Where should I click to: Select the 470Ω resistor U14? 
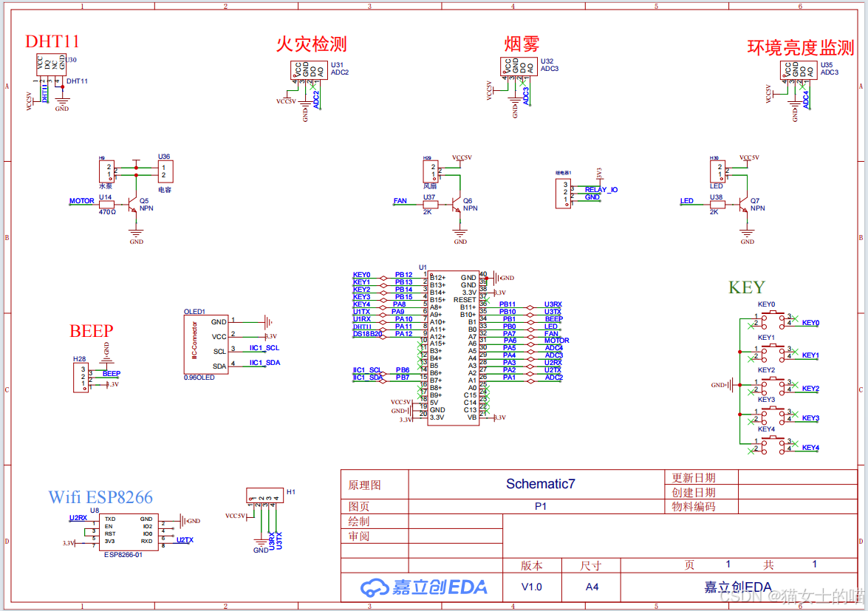[x=107, y=205]
